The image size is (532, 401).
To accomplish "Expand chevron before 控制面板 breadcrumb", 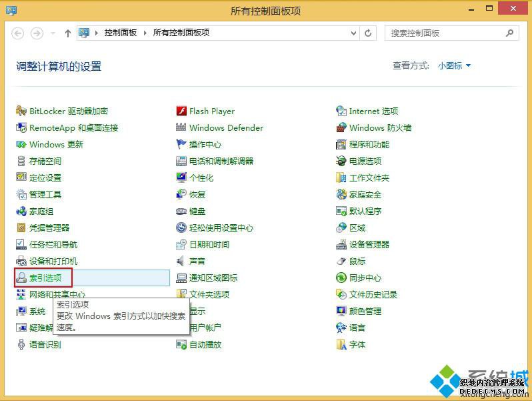I will coord(97,33).
